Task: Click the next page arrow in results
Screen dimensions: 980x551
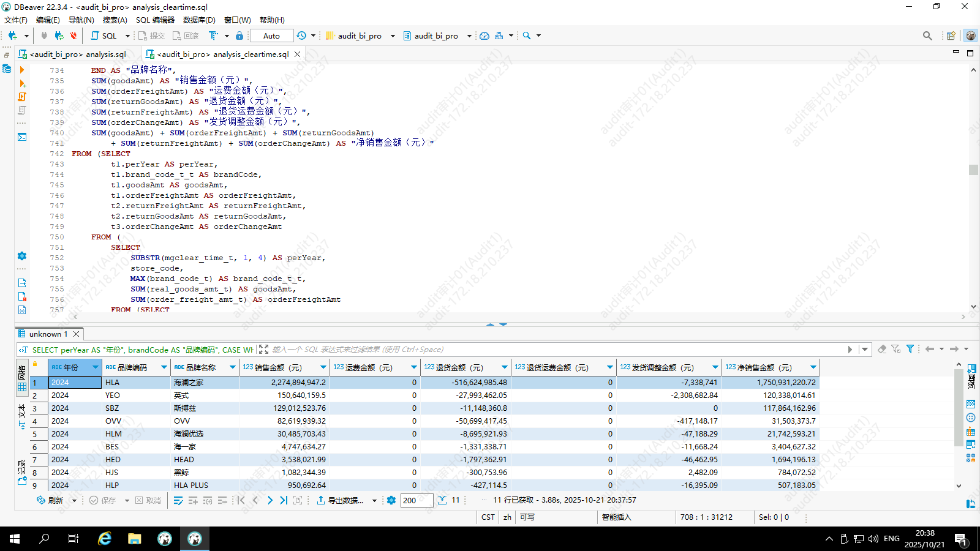Action: (269, 500)
